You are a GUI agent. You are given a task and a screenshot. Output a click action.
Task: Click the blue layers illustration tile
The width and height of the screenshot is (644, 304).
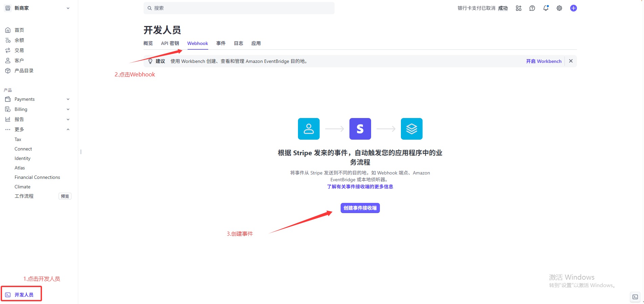(x=412, y=129)
